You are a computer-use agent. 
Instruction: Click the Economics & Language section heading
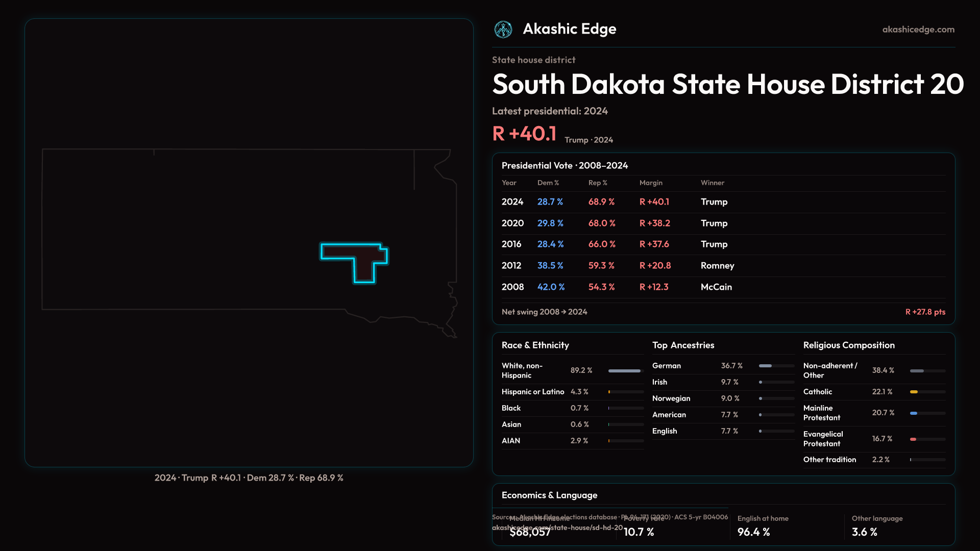[x=549, y=495]
